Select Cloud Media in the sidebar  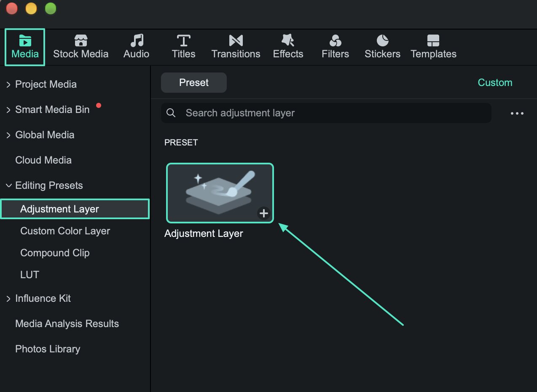coord(43,160)
